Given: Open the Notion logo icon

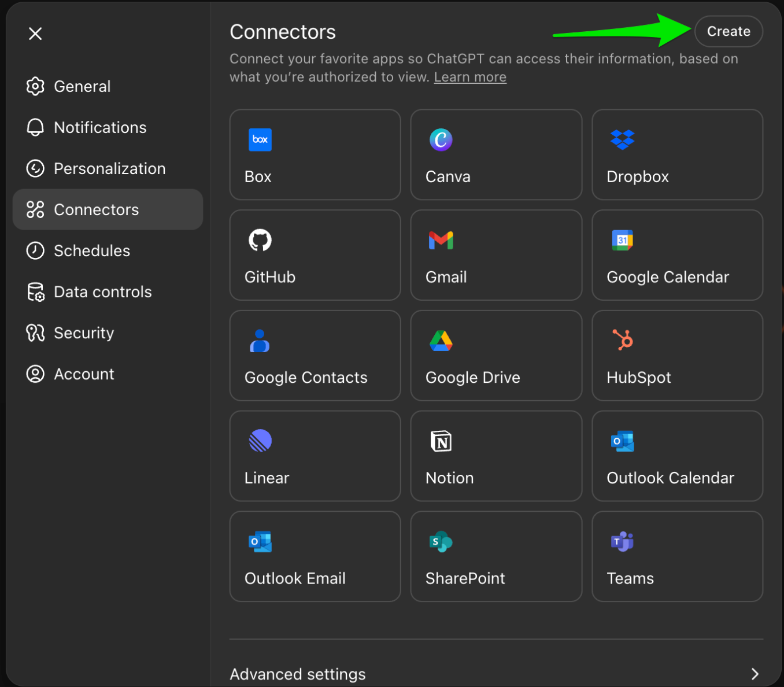Looking at the screenshot, I should 441,441.
